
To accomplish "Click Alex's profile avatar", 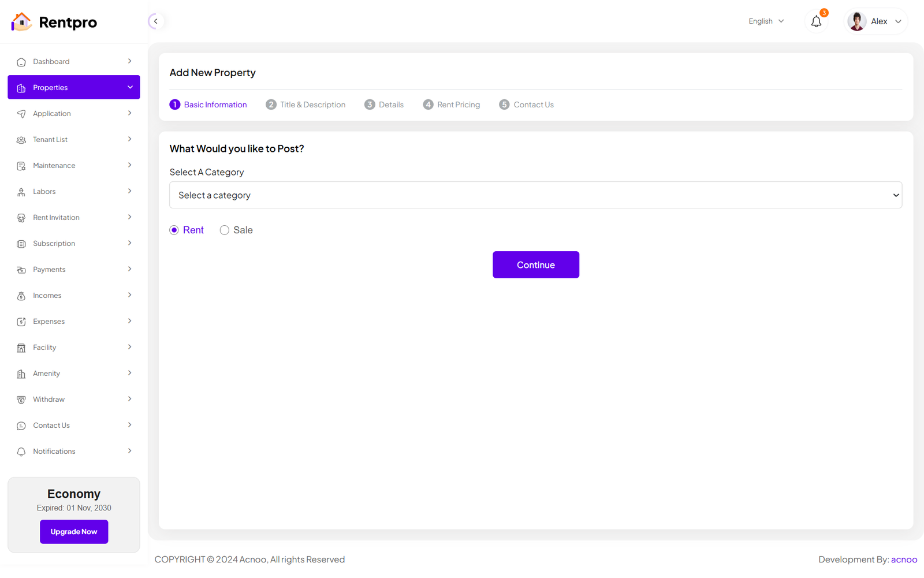I will [856, 21].
